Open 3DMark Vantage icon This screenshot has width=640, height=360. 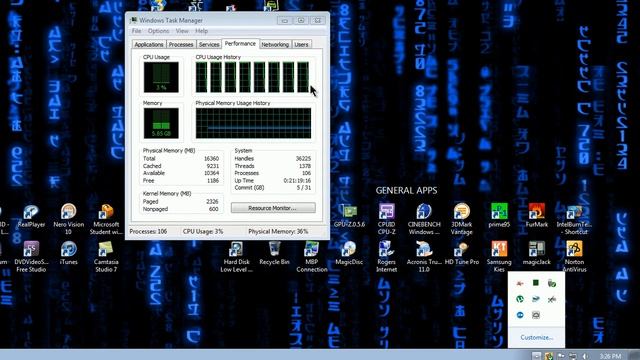tap(462, 220)
